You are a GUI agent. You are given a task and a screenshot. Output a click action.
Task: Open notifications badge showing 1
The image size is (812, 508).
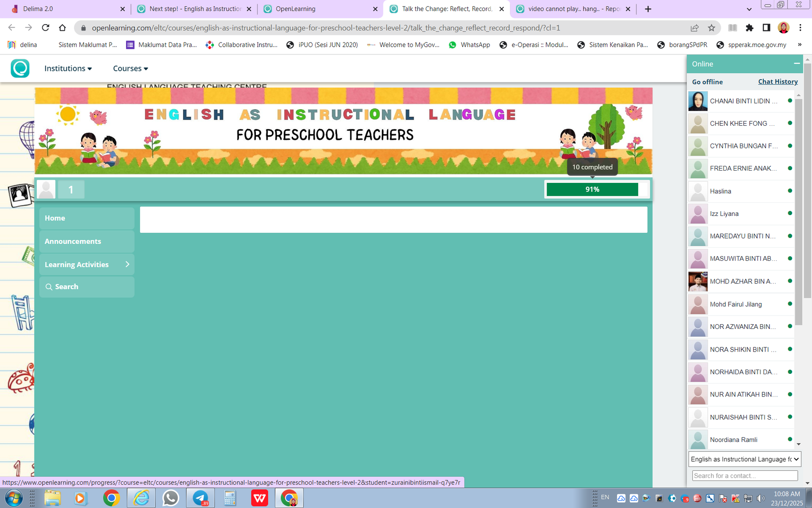point(71,189)
